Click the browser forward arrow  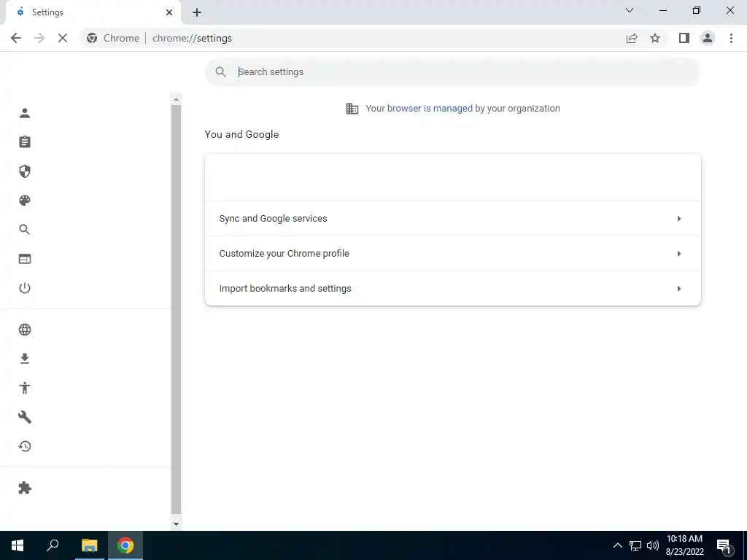tap(39, 38)
